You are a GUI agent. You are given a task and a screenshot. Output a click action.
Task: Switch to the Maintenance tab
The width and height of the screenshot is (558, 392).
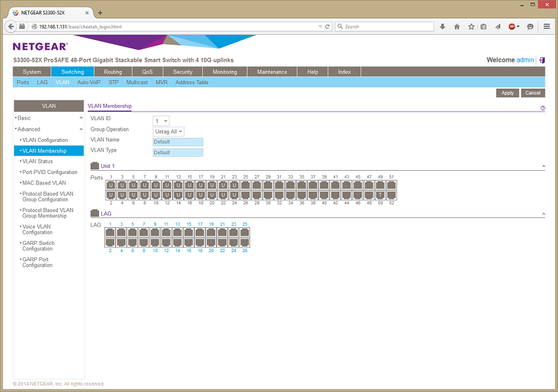point(272,72)
